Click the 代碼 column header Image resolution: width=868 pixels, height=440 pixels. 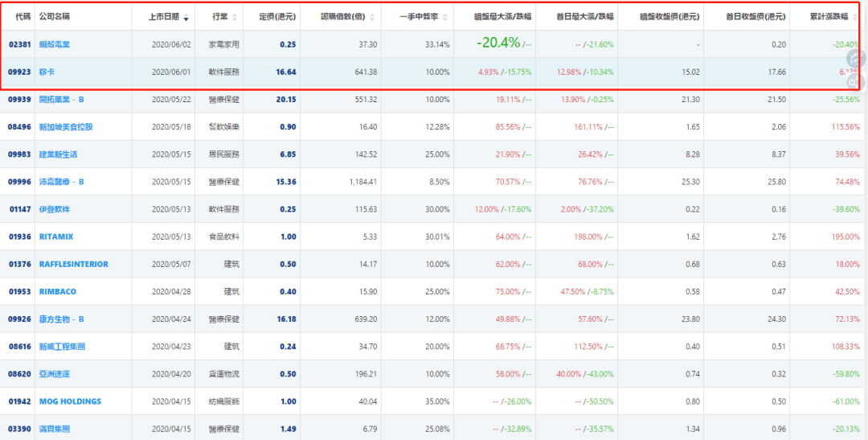23,17
